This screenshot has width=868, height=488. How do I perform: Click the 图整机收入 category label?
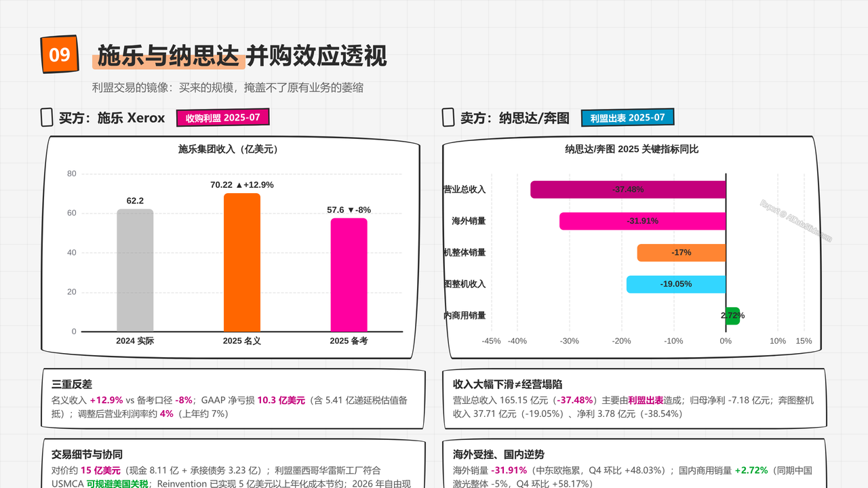465,284
